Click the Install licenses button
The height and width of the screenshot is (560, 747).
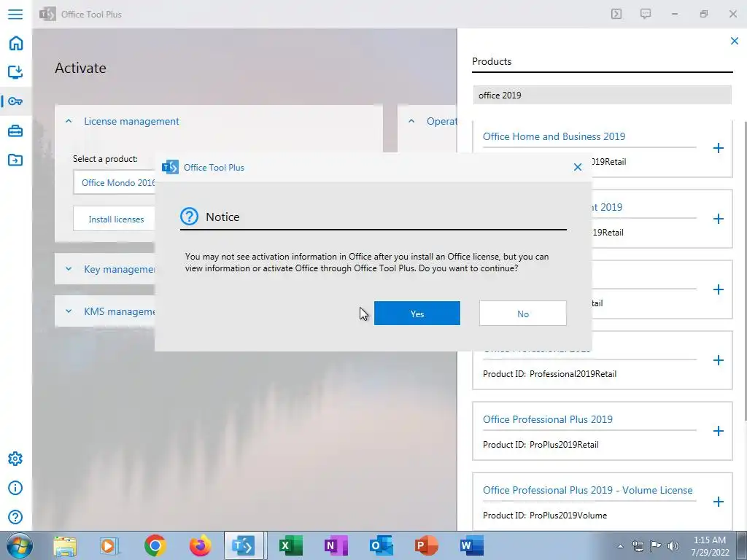[x=116, y=219]
